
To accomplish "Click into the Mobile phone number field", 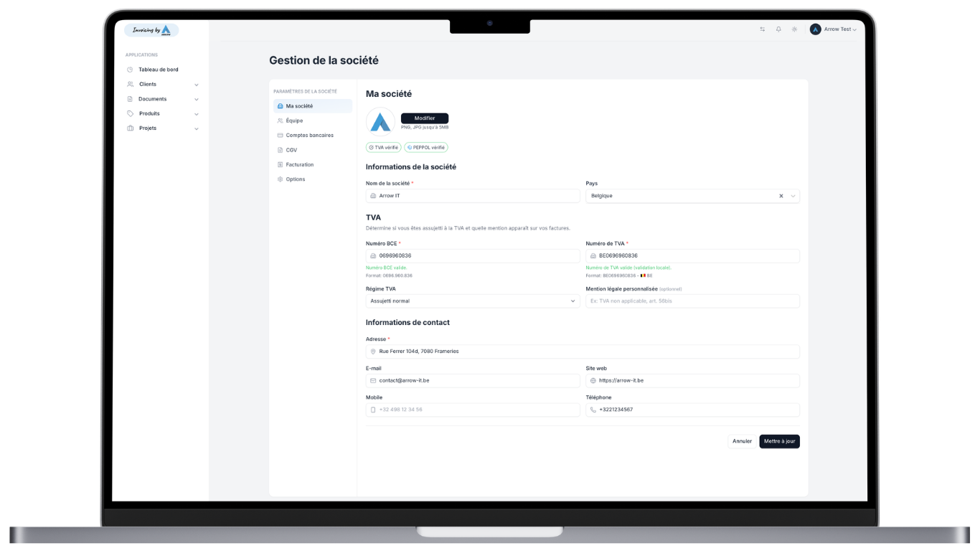I will click(472, 410).
